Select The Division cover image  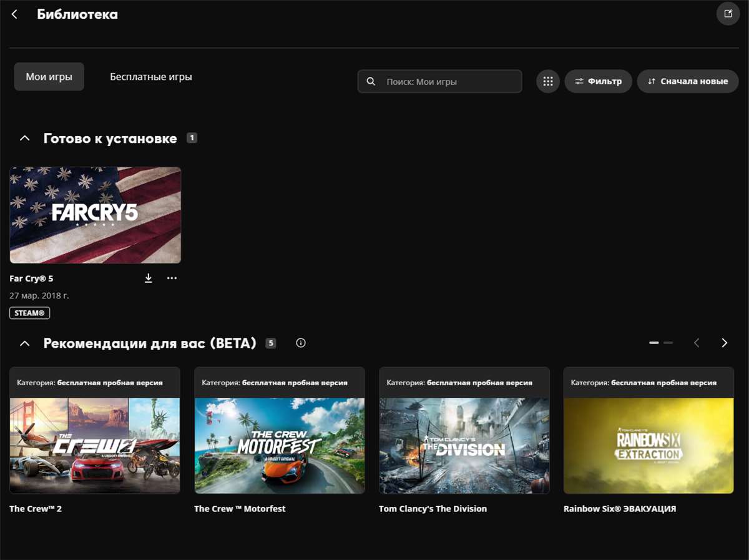click(x=464, y=446)
